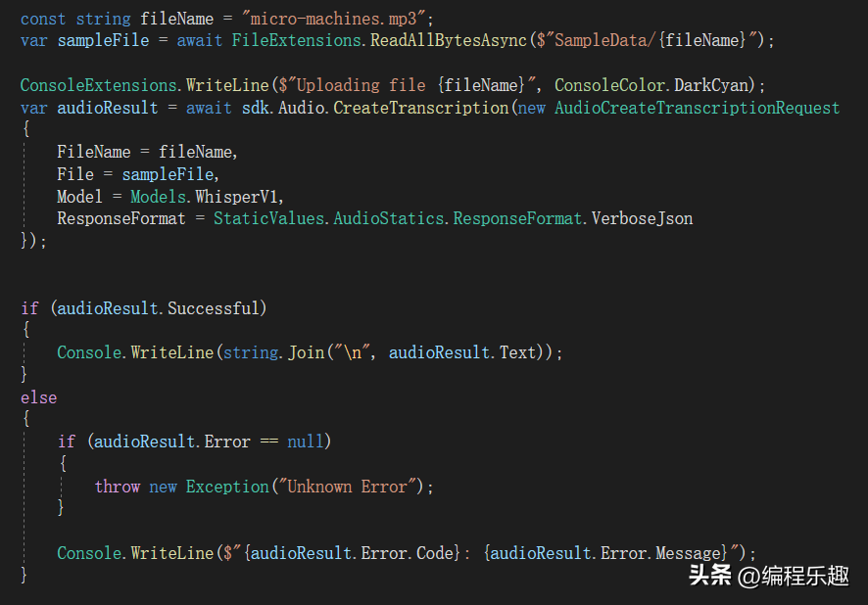Click the WhisperV1 model constant

(236, 197)
